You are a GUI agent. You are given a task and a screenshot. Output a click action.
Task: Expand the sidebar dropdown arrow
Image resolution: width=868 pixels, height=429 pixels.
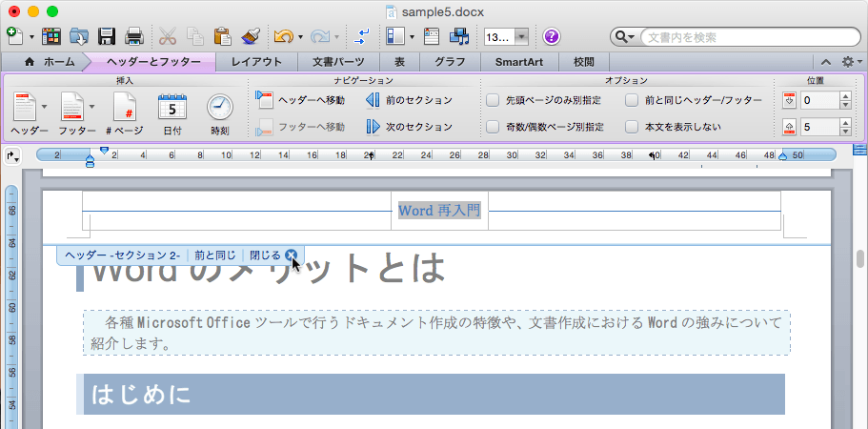click(413, 37)
